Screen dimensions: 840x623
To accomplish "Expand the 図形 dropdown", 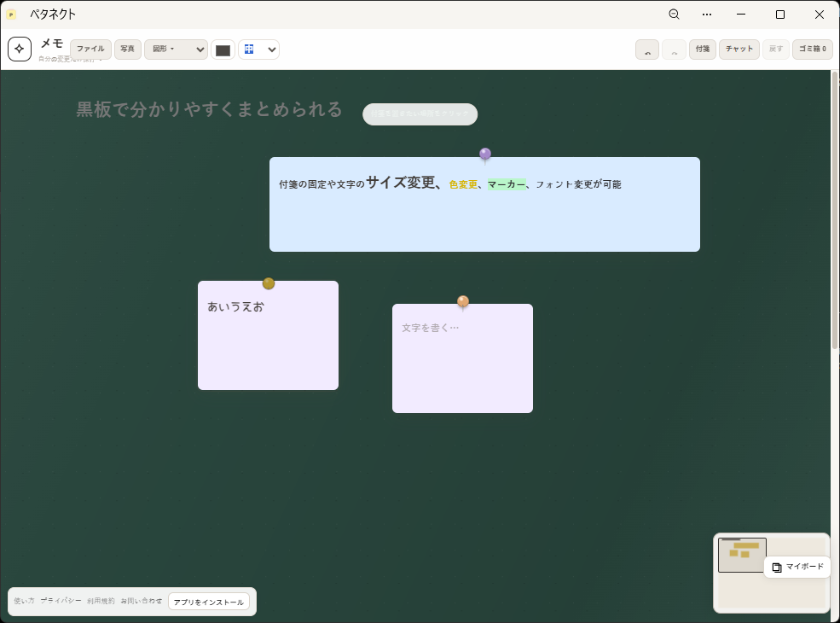I will [x=176, y=49].
